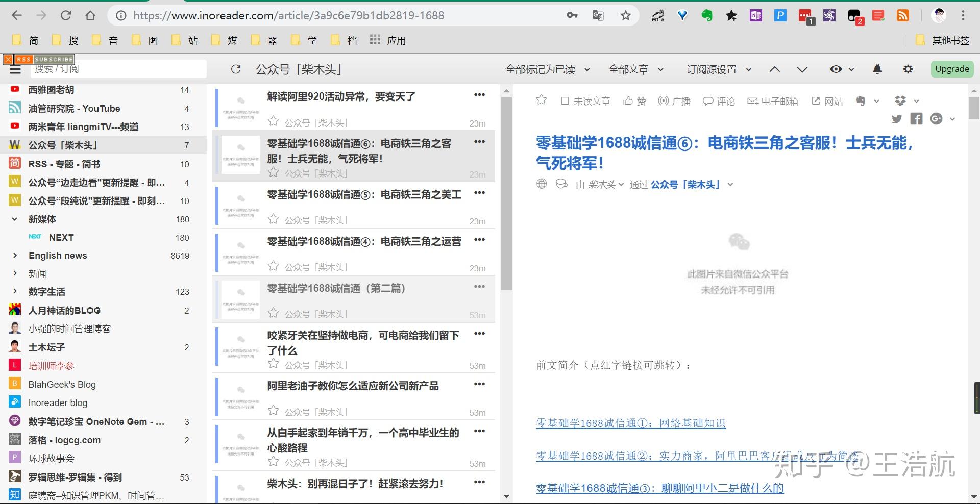Star the article 解读阿里920活动异常 in list

tap(274, 121)
